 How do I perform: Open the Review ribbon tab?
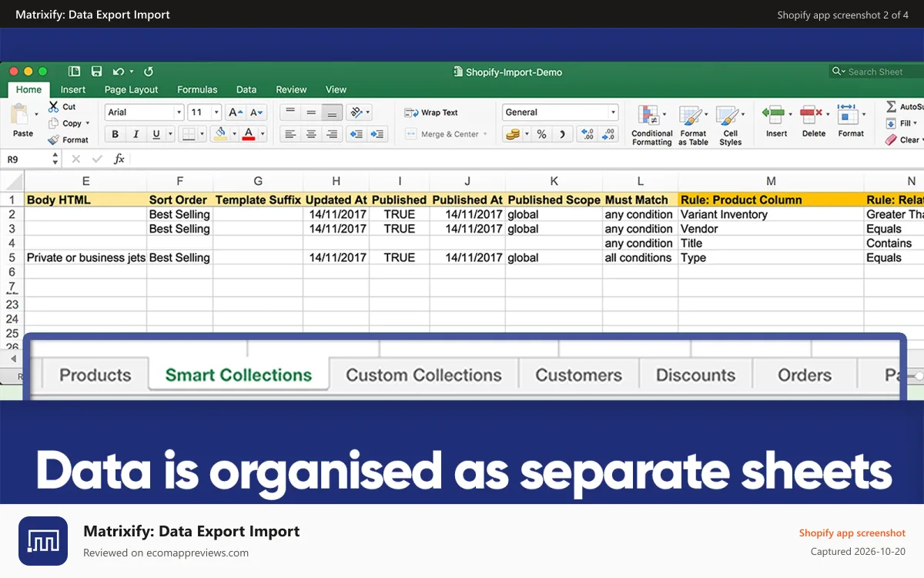(291, 90)
